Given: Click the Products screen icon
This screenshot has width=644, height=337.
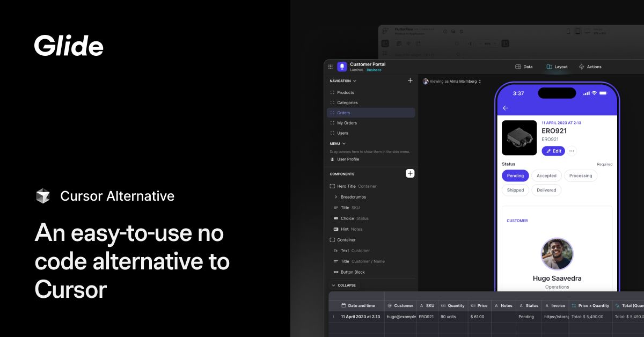Looking at the screenshot, I should point(332,93).
